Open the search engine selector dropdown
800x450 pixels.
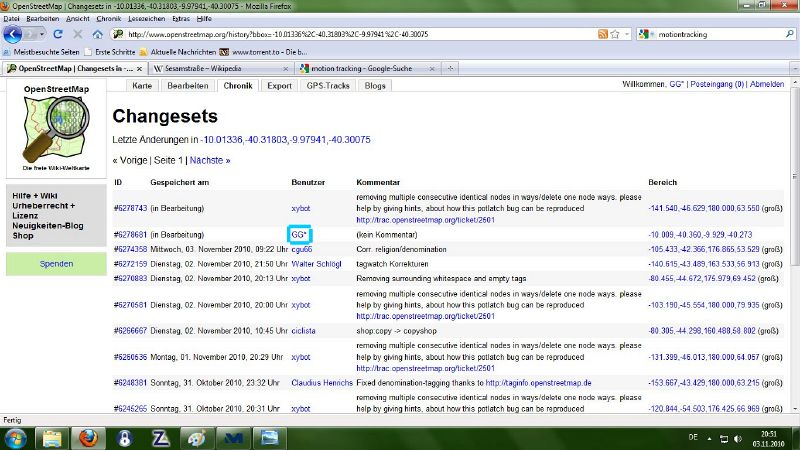[x=646, y=34]
